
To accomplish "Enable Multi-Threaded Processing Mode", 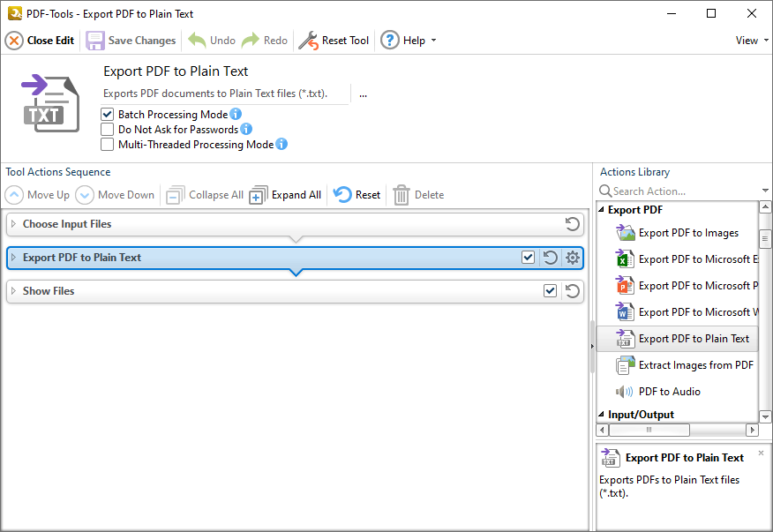I will click(x=107, y=145).
